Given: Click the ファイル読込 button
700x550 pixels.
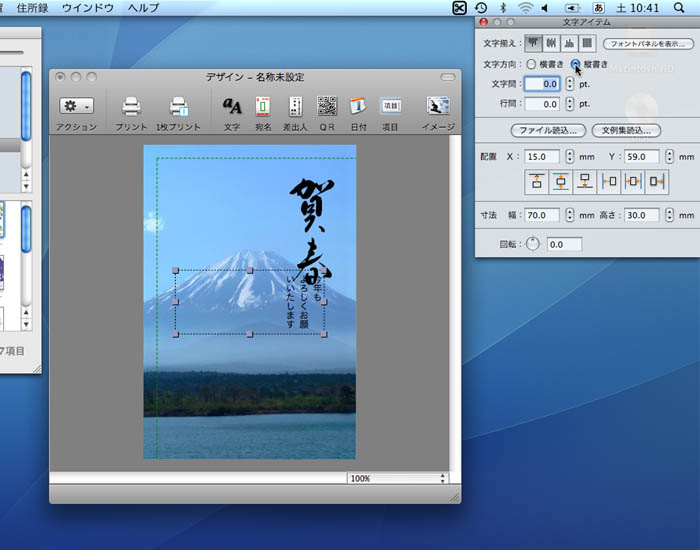Looking at the screenshot, I should click(x=547, y=131).
